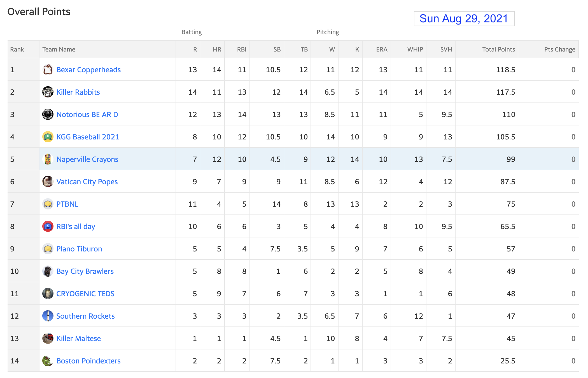The image size is (588, 378).
Task: Click the Notorious BE AR D logo
Action: (x=48, y=114)
